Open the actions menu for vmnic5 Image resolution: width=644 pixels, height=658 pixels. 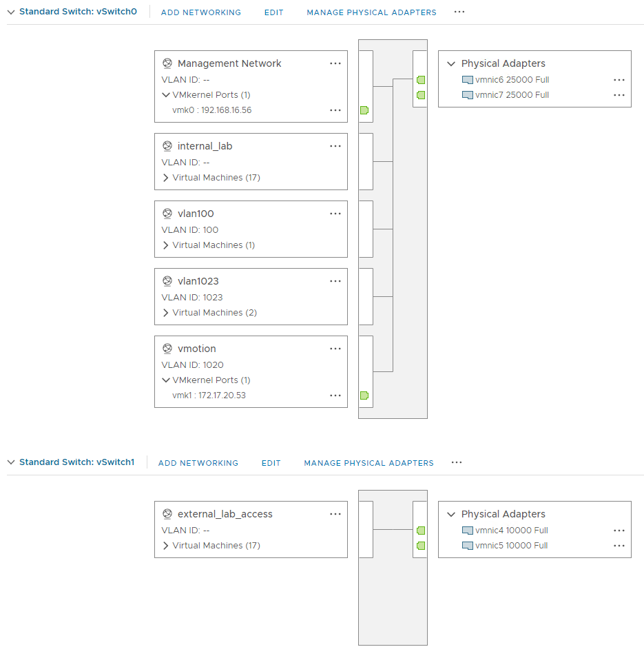tap(619, 545)
